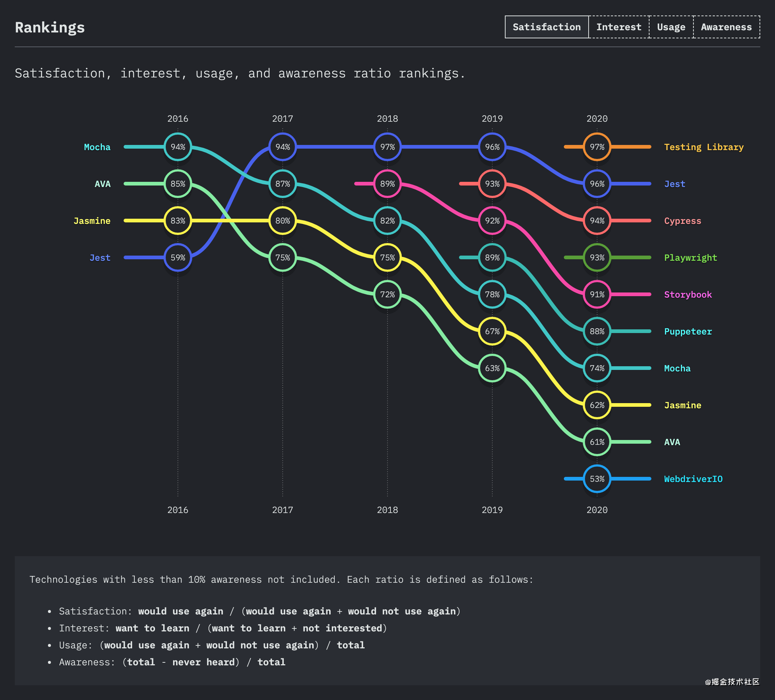Switch to the Usage tab
This screenshot has width=775, height=700.
(x=671, y=27)
